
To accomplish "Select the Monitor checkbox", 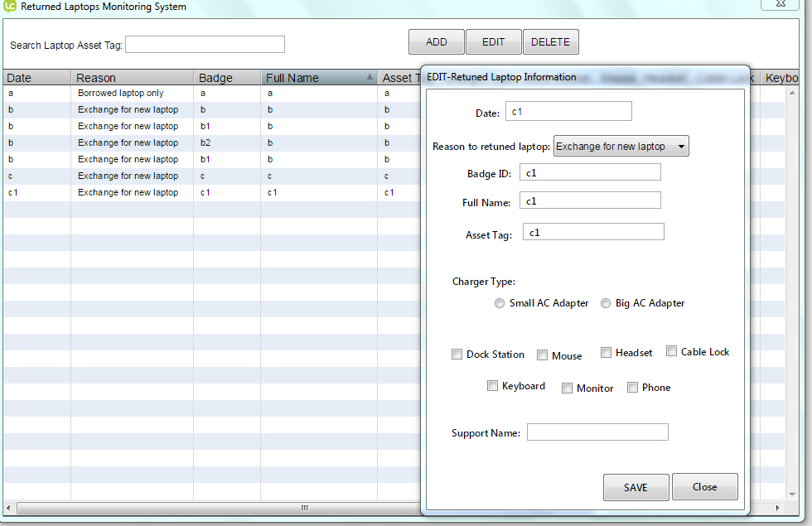I will [x=567, y=388].
